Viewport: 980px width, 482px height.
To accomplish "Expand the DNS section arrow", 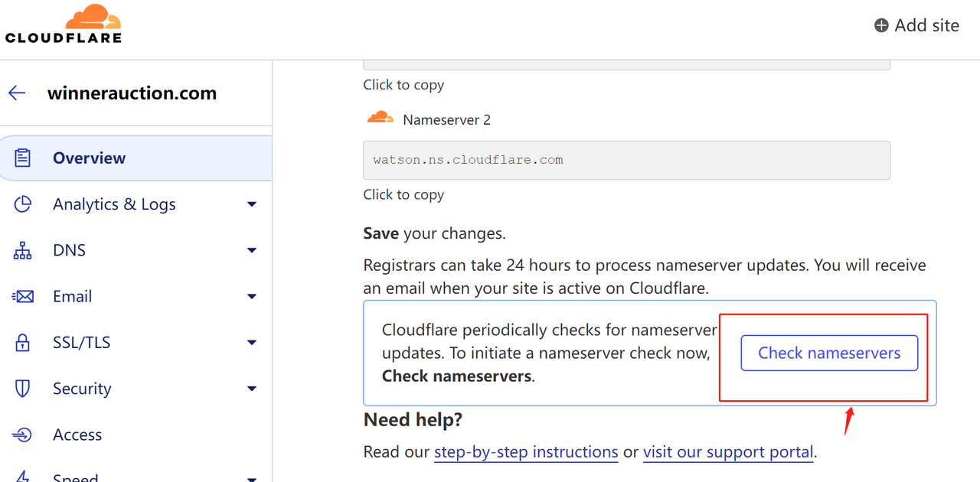I will 252,250.
